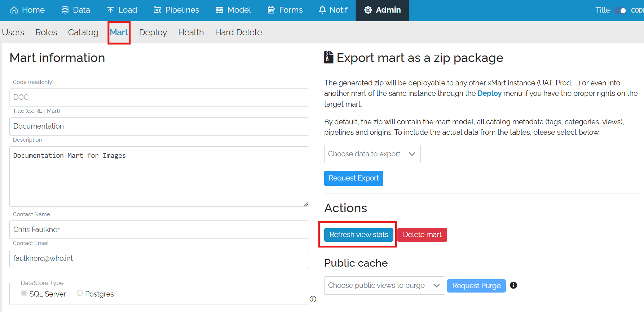Click the Title field containing Documentation

point(159,126)
